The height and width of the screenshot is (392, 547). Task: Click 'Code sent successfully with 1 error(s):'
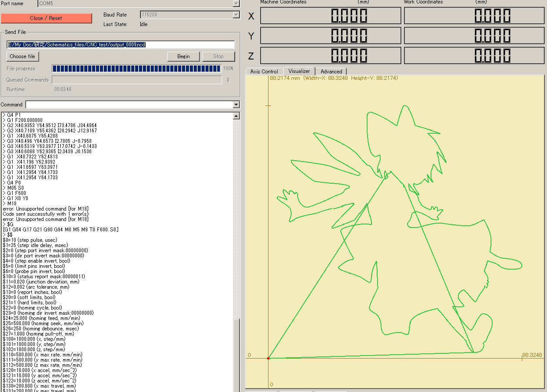(46, 214)
